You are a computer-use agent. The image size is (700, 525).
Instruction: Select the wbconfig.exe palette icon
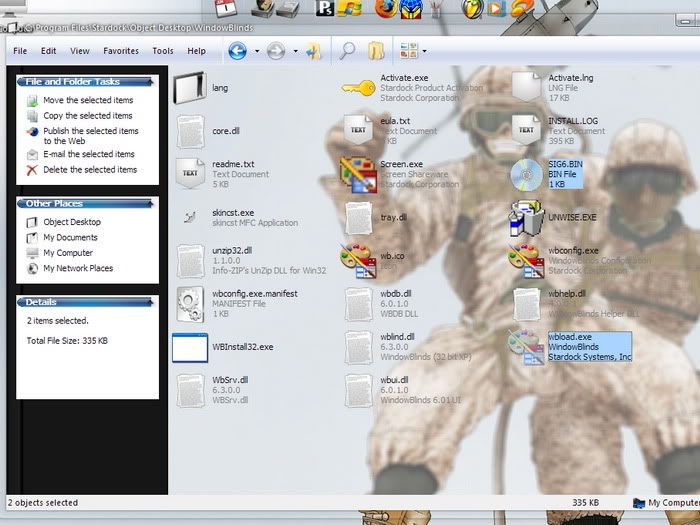526,261
